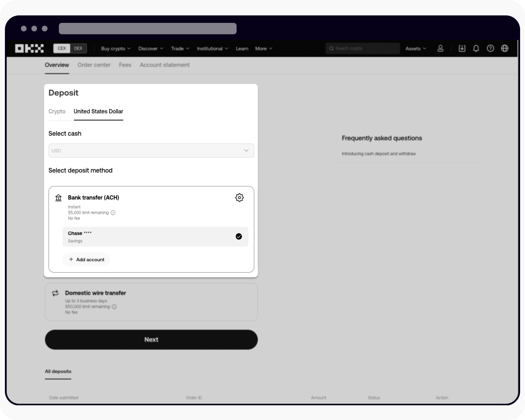Viewport: 525px width, 420px height.
Task: Click the Next button
Action: (x=151, y=339)
